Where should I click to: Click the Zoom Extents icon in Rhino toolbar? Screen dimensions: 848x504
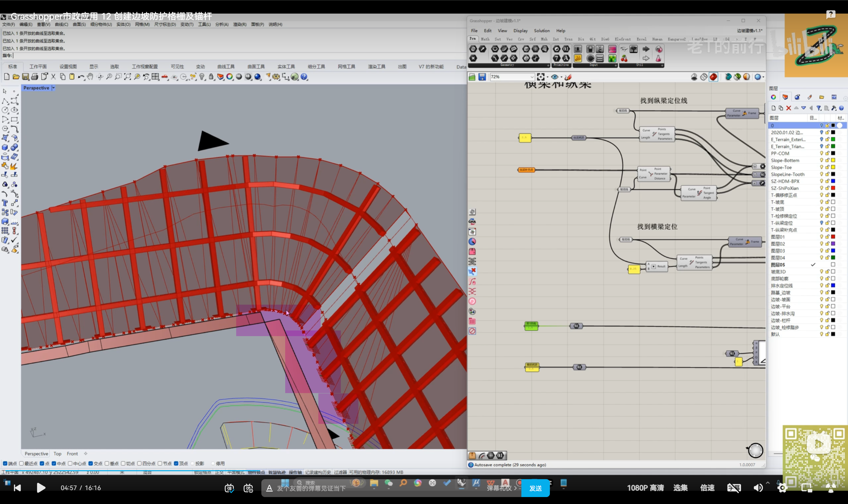click(128, 77)
